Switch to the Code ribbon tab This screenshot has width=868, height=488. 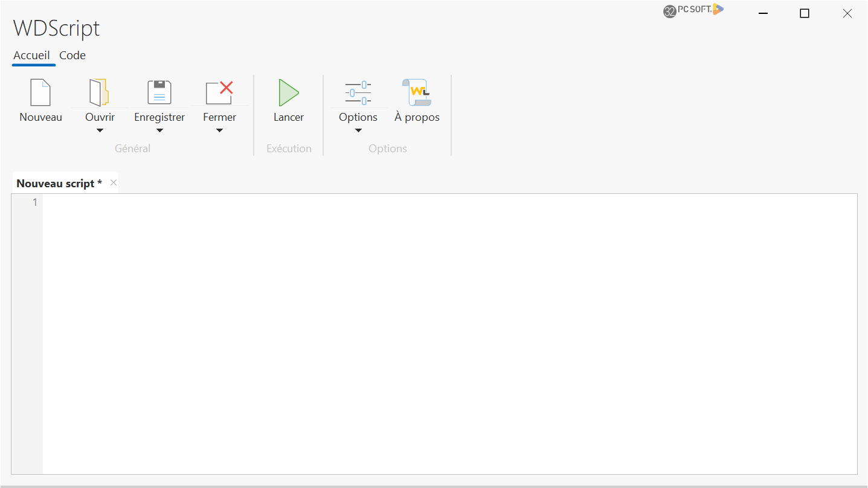tap(72, 56)
